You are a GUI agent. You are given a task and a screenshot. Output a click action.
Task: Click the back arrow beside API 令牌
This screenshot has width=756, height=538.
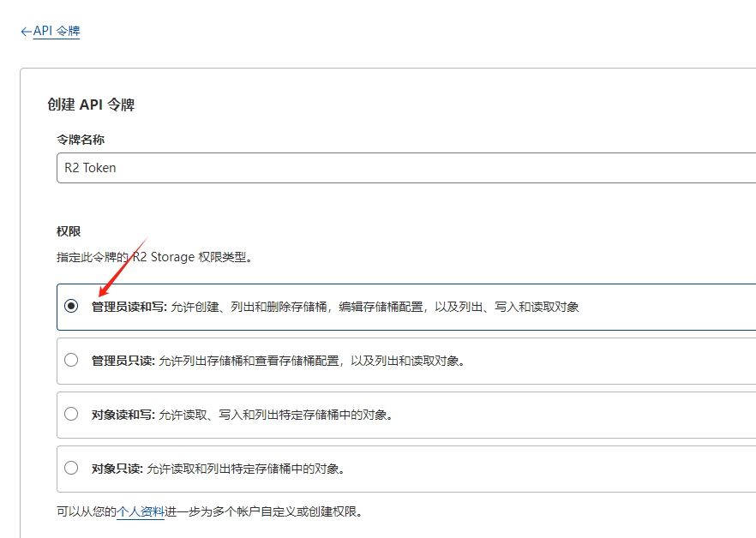26,31
